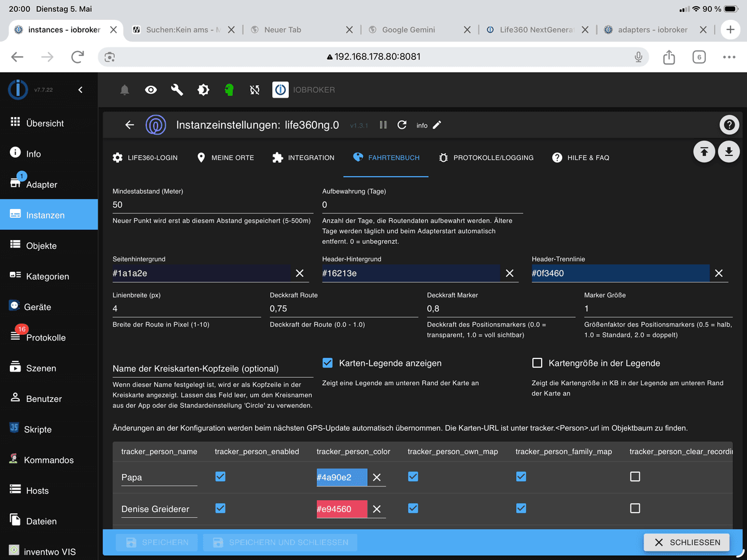
Task: Pause the life360ng.0 instance
Action: [x=383, y=125]
